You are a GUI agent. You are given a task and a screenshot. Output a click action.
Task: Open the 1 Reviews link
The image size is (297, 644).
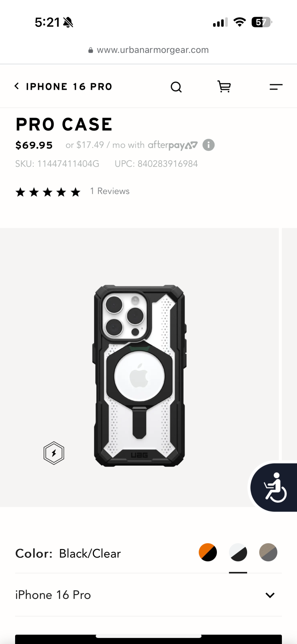(110, 191)
